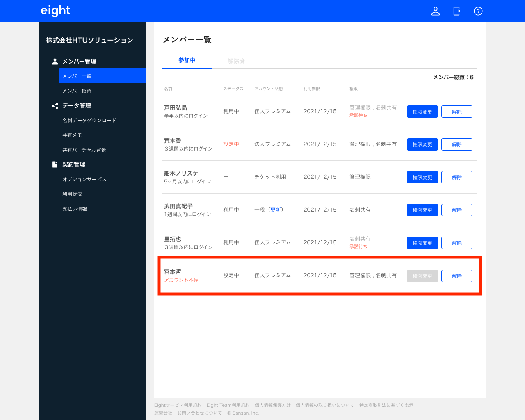525x420 pixels.
Task: Select the 参加中 tab
Action: tap(187, 60)
